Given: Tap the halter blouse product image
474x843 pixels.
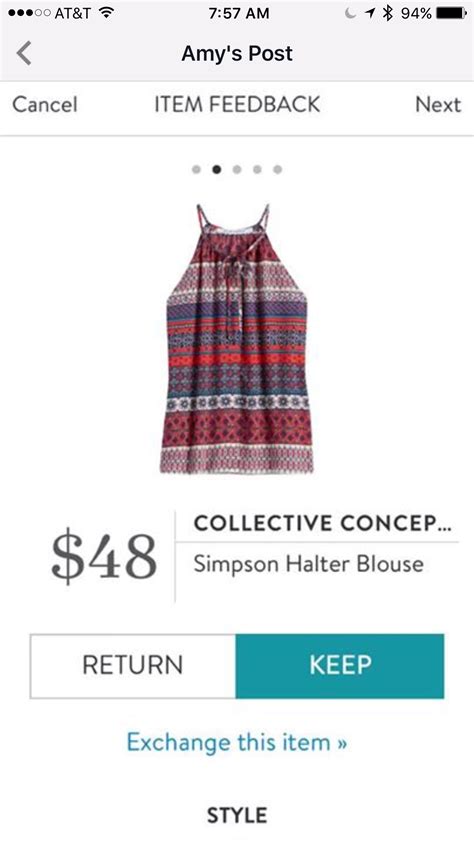Looking at the screenshot, I should click(x=236, y=338).
